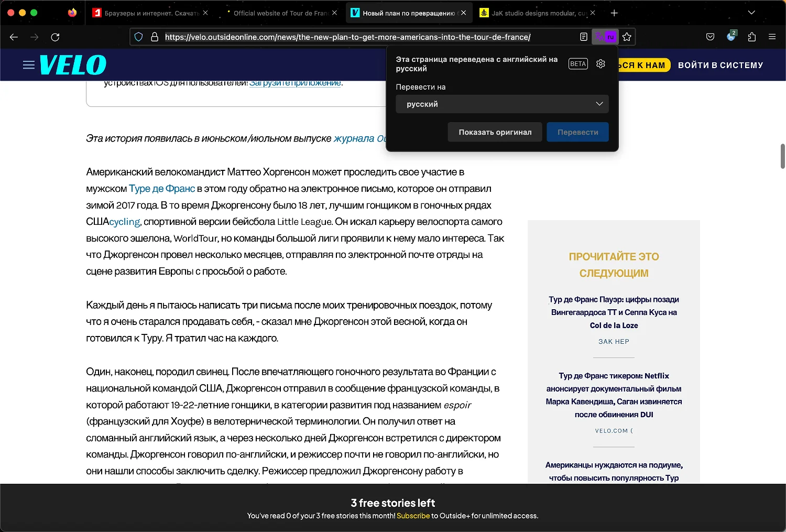Click the tracking protection shield icon
Viewport: 786px width, 532px height.
tap(139, 37)
